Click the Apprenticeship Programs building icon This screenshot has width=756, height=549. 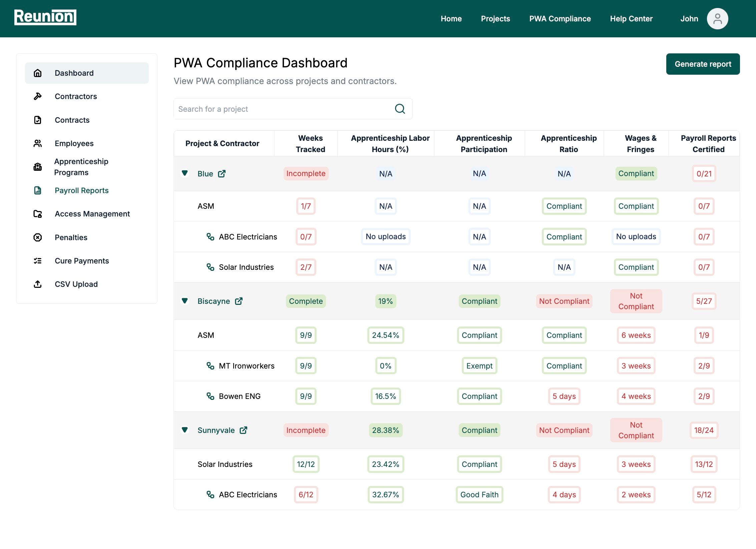click(x=38, y=167)
